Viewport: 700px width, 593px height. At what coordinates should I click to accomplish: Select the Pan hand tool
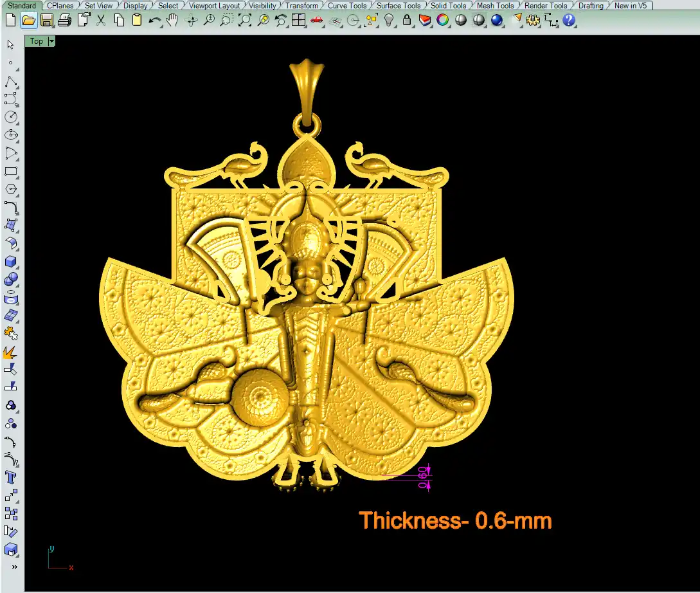pyautogui.click(x=172, y=20)
